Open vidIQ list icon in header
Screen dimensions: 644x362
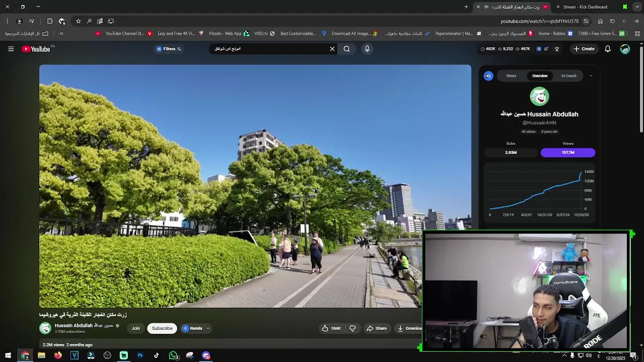point(547,49)
